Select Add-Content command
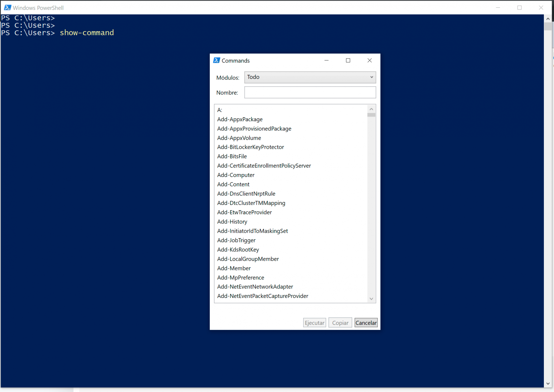The height and width of the screenshot is (392, 554). [233, 184]
